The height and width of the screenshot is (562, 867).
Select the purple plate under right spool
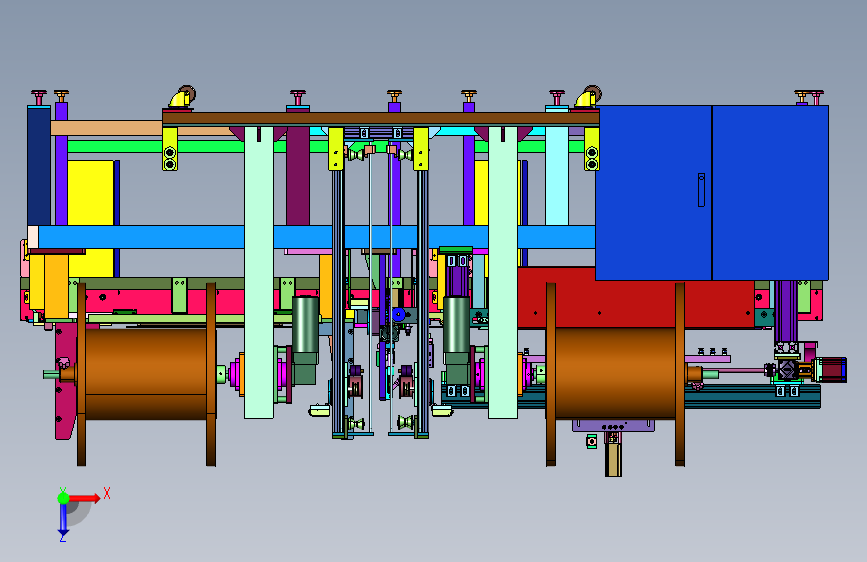pyautogui.click(x=613, y=425)
